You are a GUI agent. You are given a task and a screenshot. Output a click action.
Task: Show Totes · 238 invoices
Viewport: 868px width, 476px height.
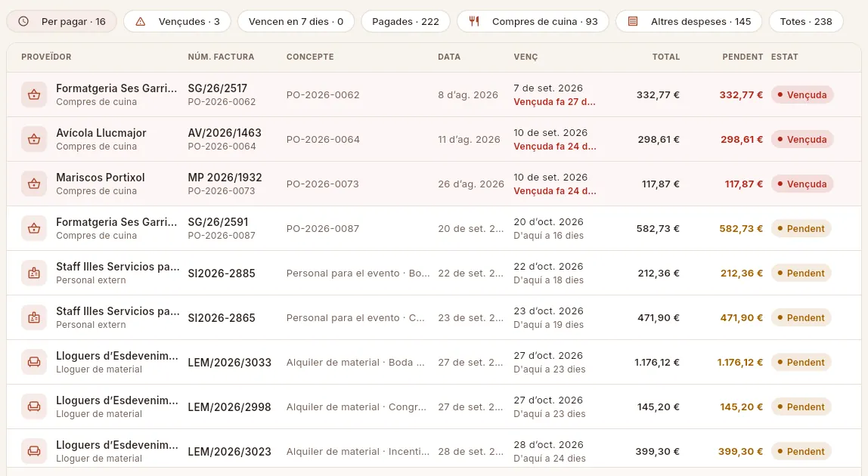tap(806, 22)
